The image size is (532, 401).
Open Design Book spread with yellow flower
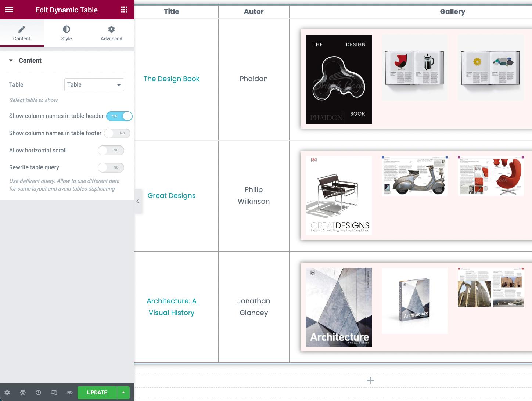(490, 68)
